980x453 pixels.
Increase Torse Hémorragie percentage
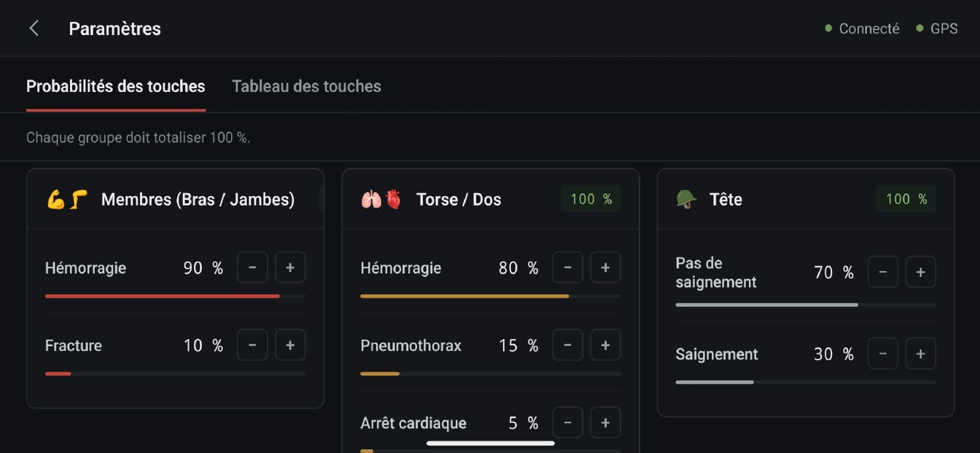[605, 268]
